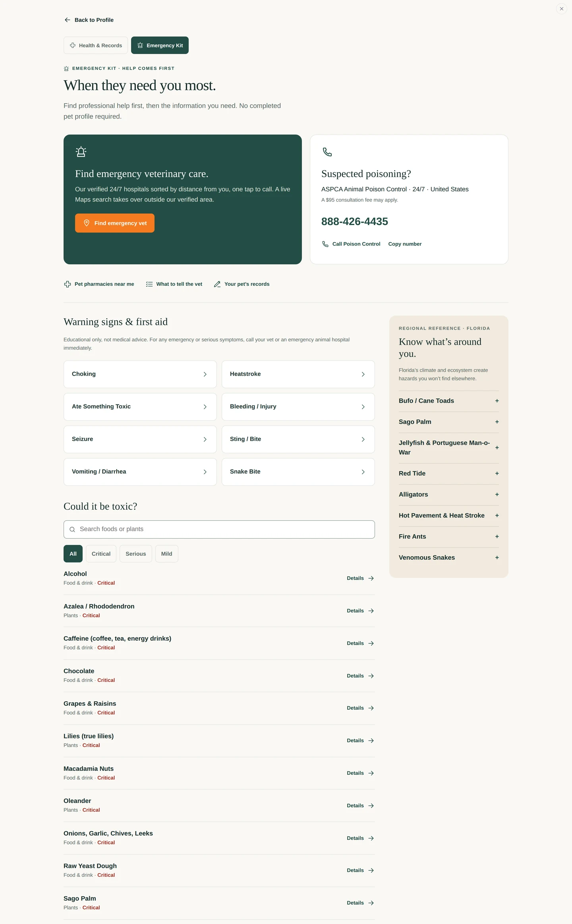Open the Heatstroke first aid card
This screenshot has height=924, width=572.
pyautogui.click(x=298, y=374)
